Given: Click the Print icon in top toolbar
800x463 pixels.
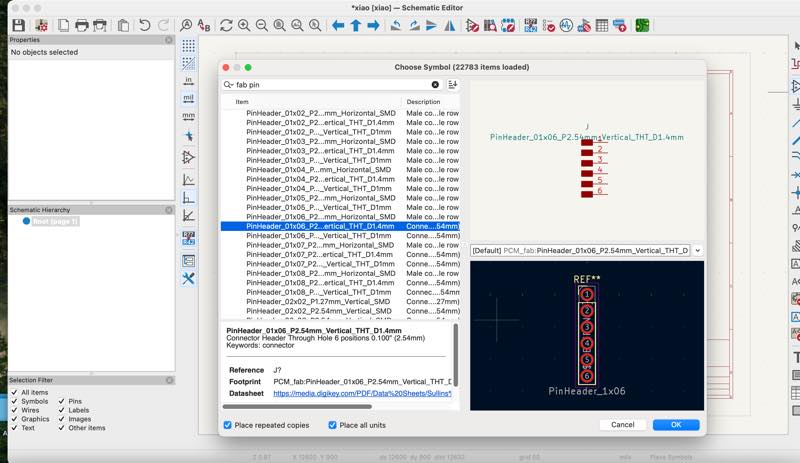Looking at the screenshot, I should [82, 25].
